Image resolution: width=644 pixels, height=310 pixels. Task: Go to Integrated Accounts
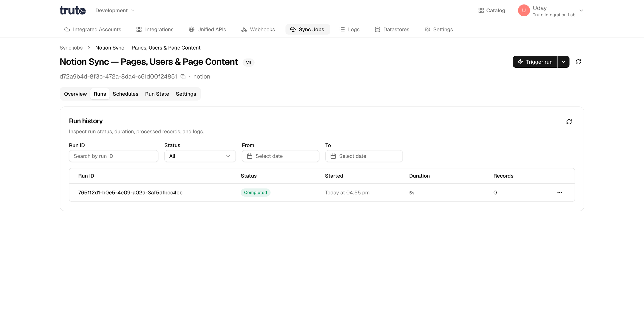93,29
